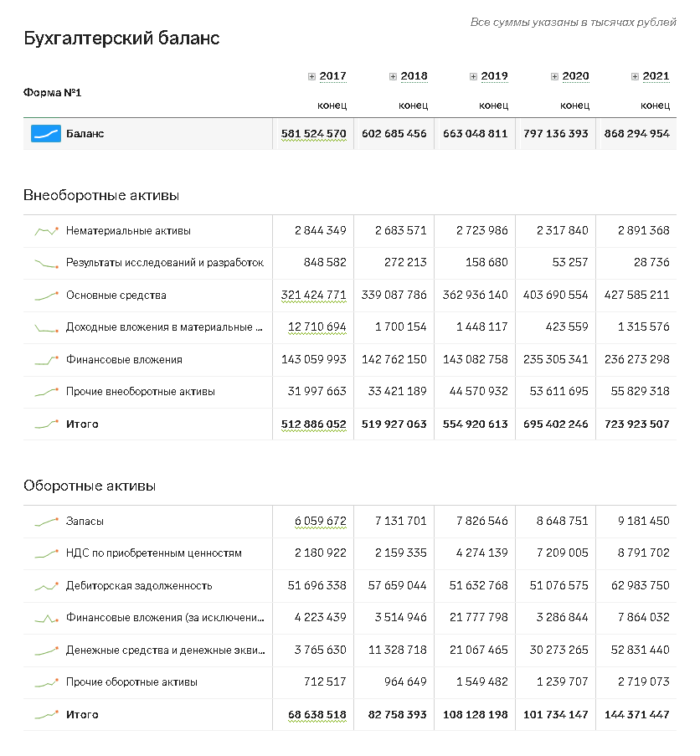Expand the 2017 column with plus icon
700x756 pixels.
point(312,77)
